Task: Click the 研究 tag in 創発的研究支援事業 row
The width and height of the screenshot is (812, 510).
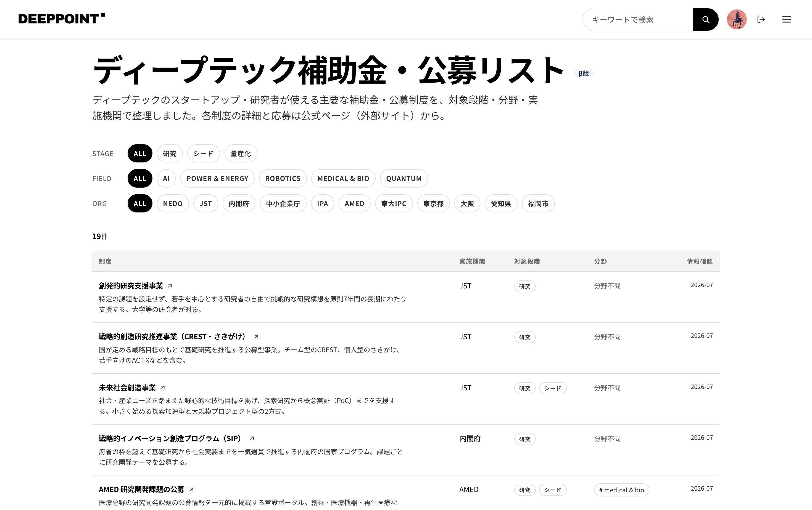Action: (525, 286)
